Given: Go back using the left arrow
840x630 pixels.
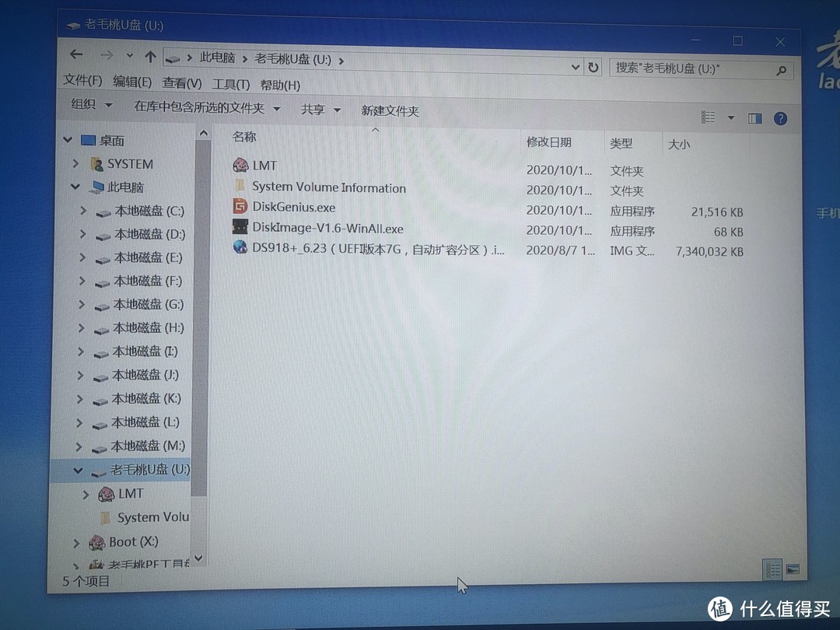Looking at the screenshot, I should point(76,54).
